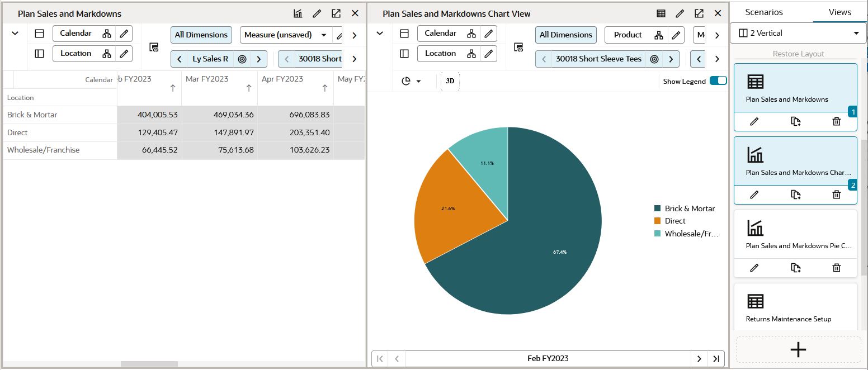Collapse the left table panel header chevron
The image size is (868, 370).
(15, 34)
